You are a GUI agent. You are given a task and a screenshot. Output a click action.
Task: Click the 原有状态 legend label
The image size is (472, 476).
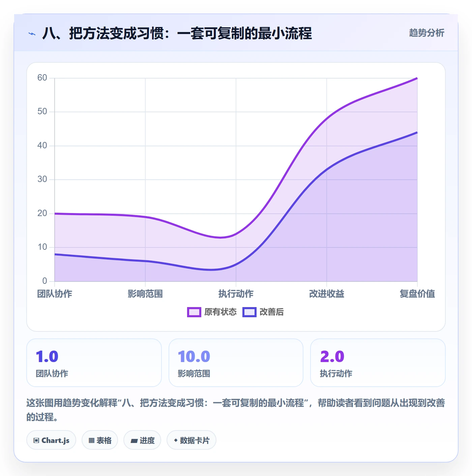tap(220, 312)
